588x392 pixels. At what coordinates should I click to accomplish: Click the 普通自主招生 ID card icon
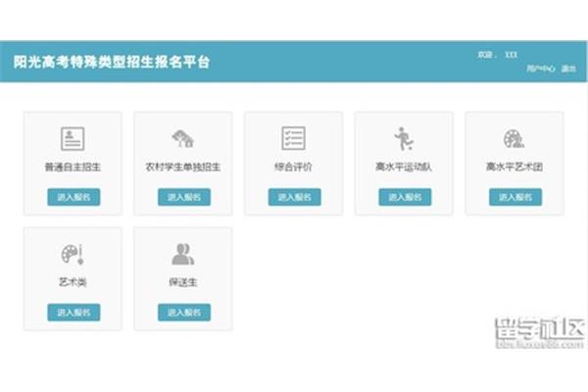tap(73, 138)
